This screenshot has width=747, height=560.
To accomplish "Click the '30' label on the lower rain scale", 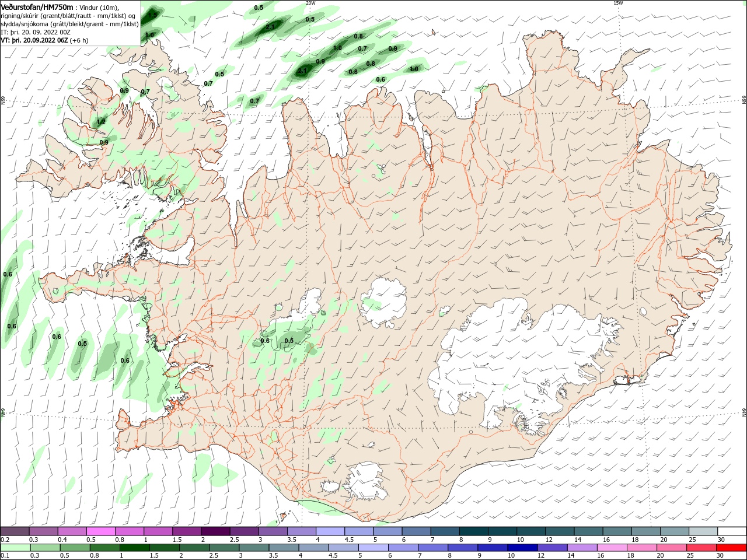I will tap(721, 555).
